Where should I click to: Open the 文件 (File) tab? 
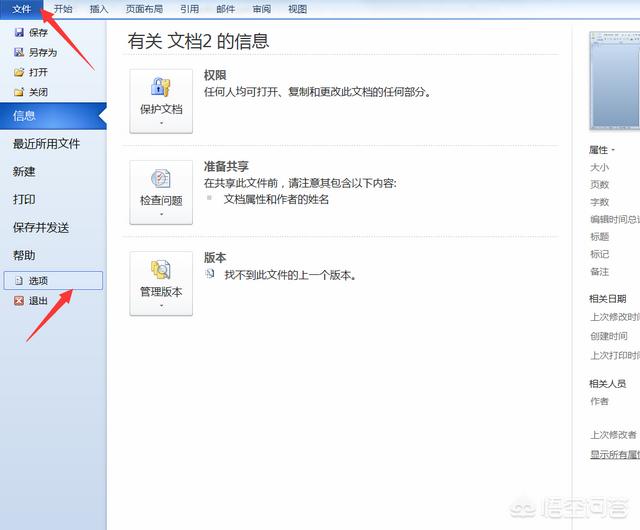pyautogui.click(x=21, y=9)
